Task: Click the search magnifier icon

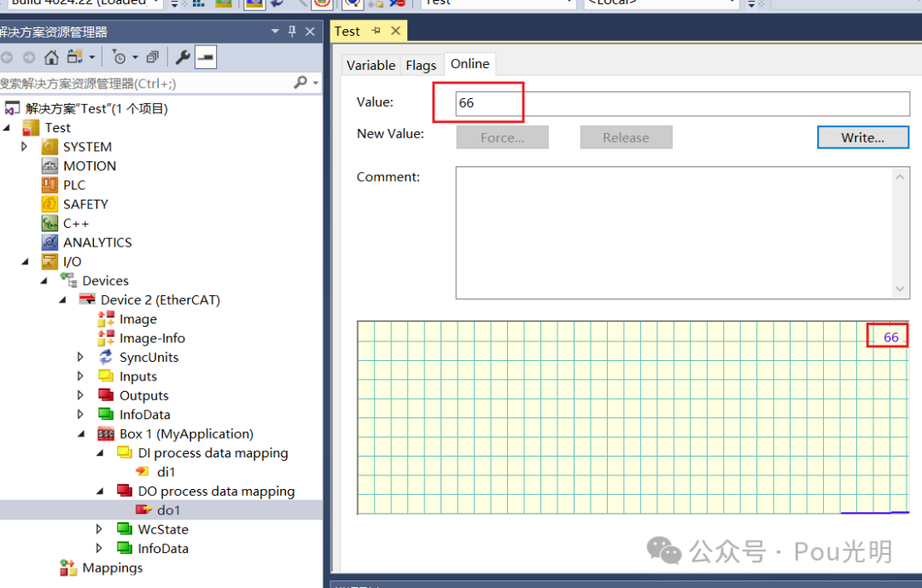Action: coord(301,82)
